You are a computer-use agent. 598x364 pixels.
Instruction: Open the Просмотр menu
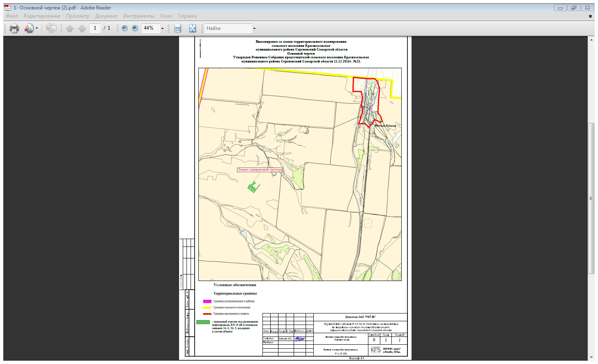point(78,16)
